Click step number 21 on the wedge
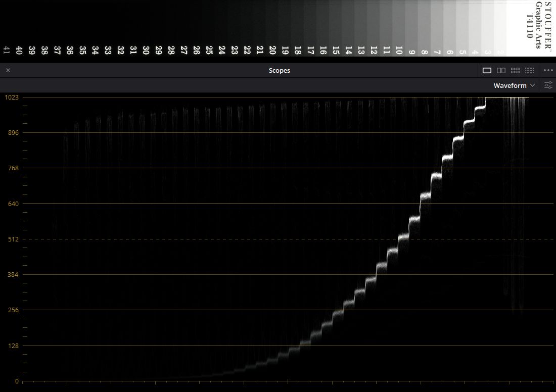The width and height of the screenshot is (556, 392). pyautogui.click(x=260, y=50)
